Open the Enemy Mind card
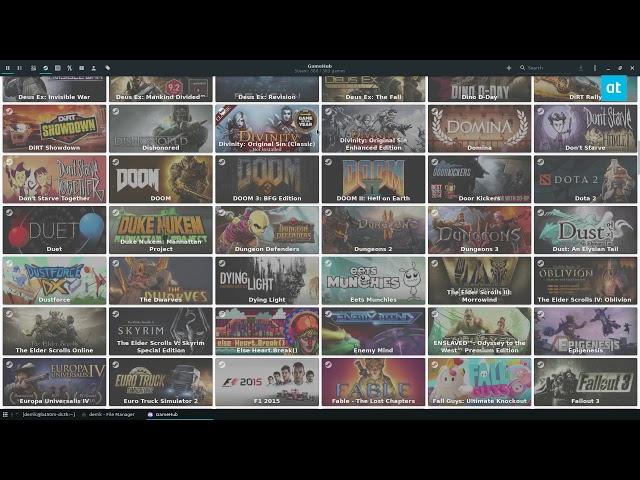This screenshot has width=640, height=480. [x=373, y=331]
